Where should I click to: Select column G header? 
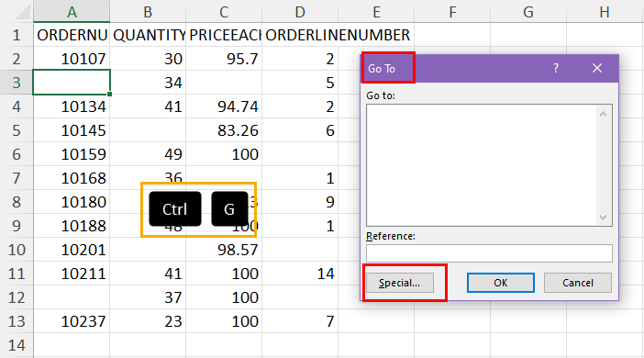click(528, 12)
